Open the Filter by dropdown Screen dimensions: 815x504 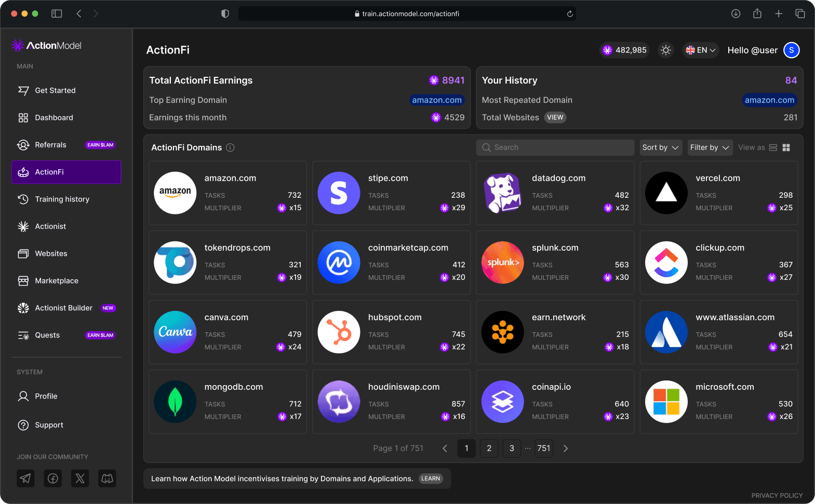click(710, 147)
